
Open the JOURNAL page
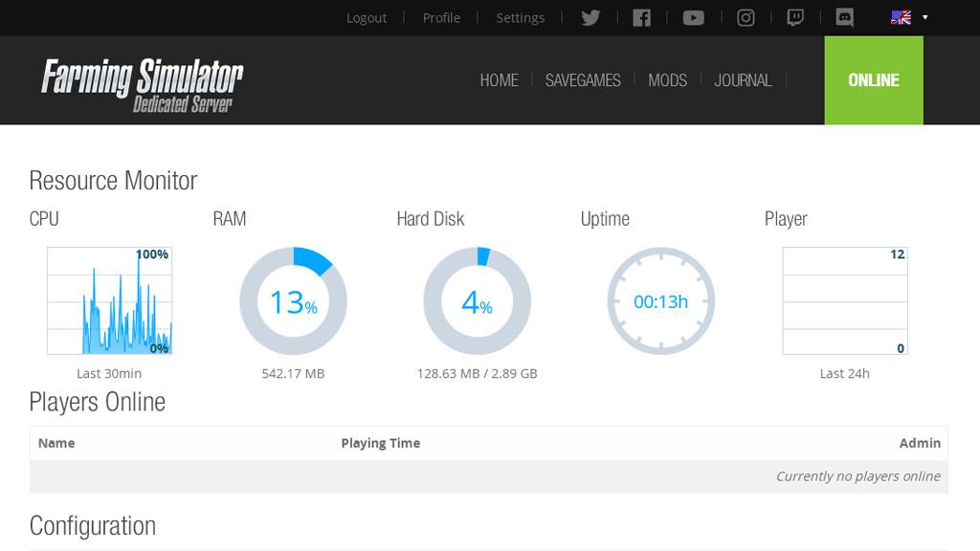click(x=743, y=80)
